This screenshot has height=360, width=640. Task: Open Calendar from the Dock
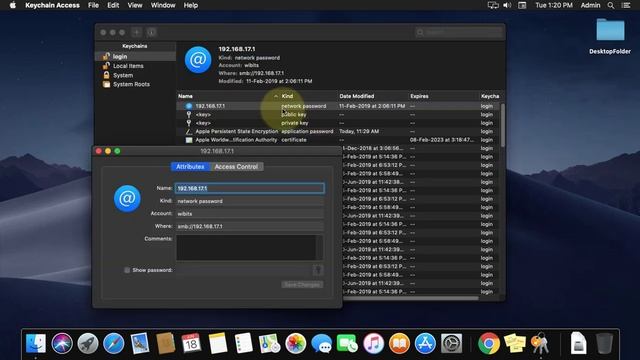(x=191, y=343)
